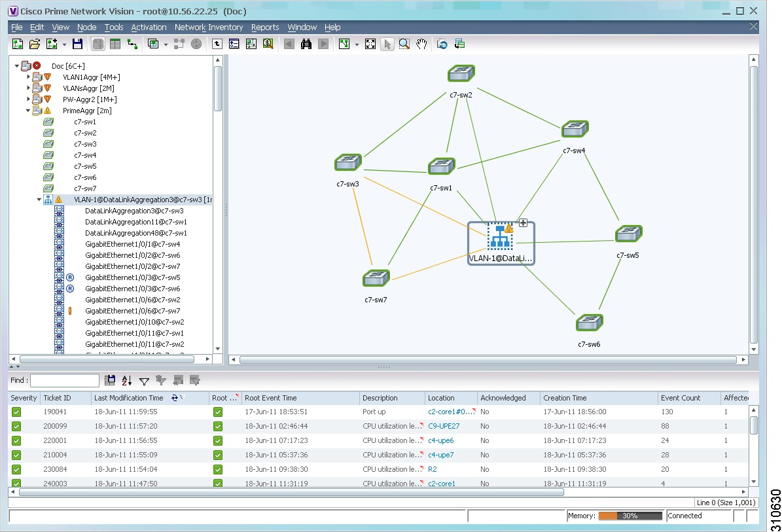Screen dimensions: 782x532
Task: Open the Node menu
Action: point(87,27)
